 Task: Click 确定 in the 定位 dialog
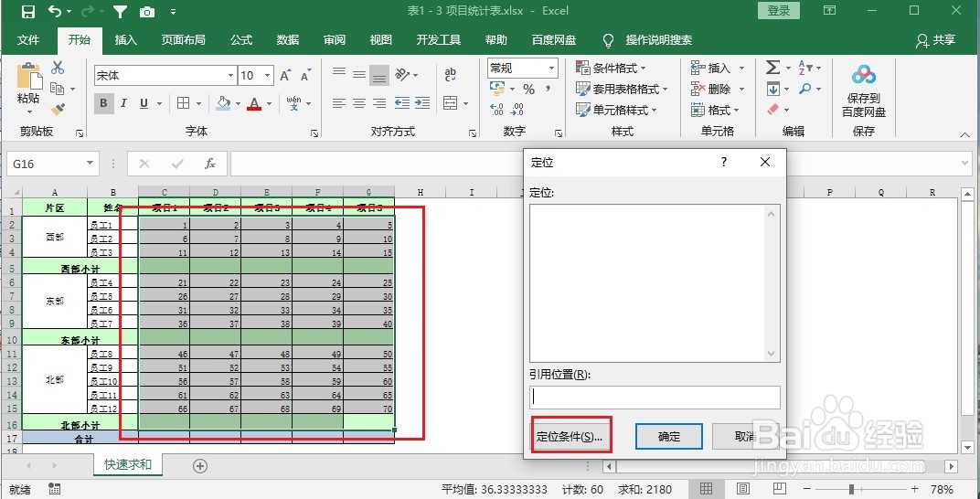tap(669, 437)
